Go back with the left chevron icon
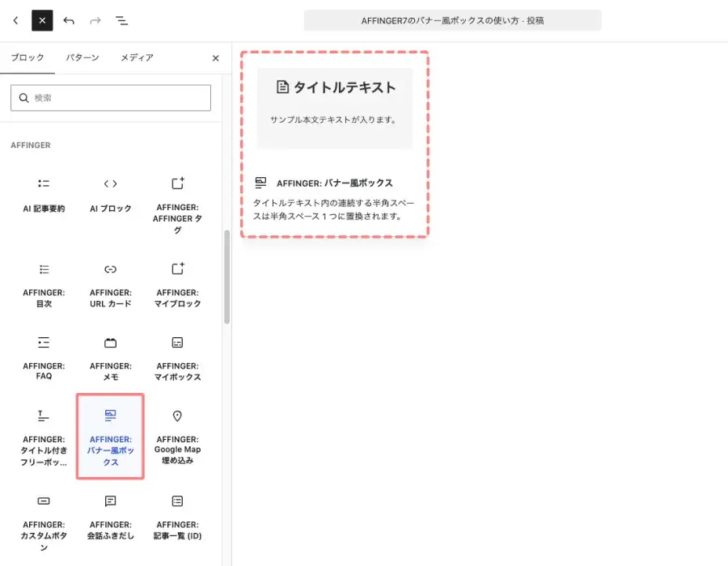Screen dimensions: 728x566 pos(16,20)
